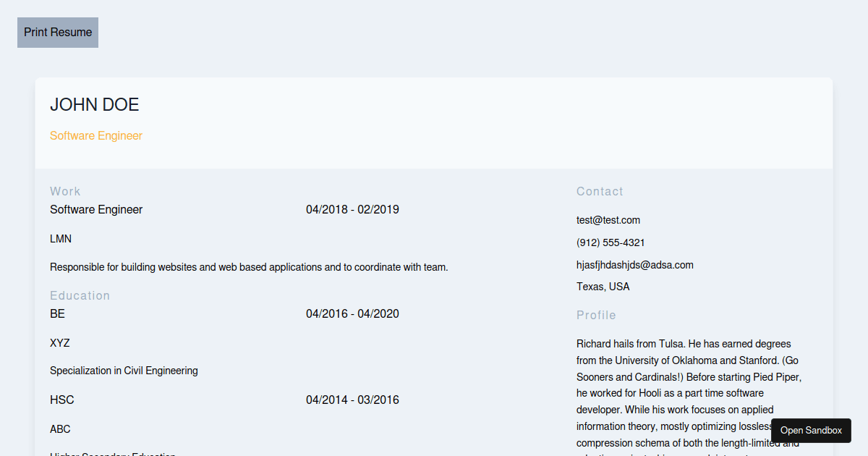Click the Profile section heading

pos(596,315)
